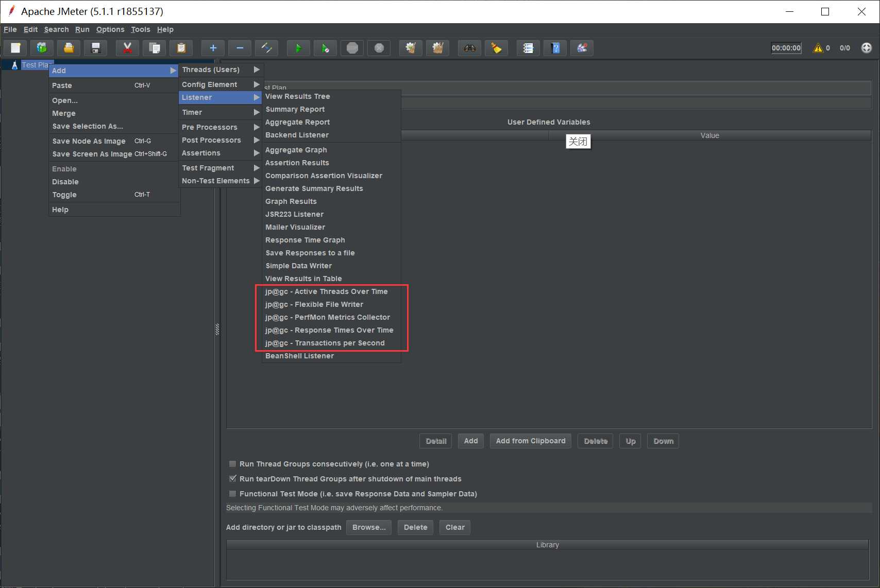This screenshot has width=880, height=588.
Task: Click the Shutdown test icon
Action: click(x=379, y=48)
